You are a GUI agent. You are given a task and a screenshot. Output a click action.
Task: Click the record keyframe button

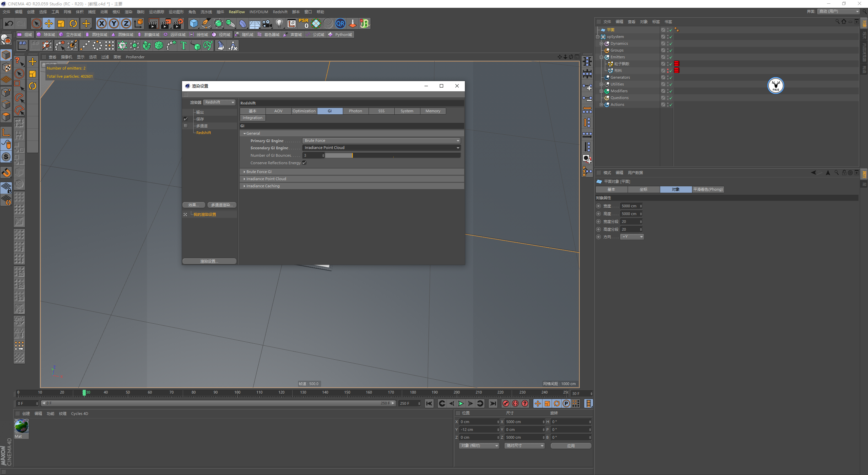click(506, 403)
